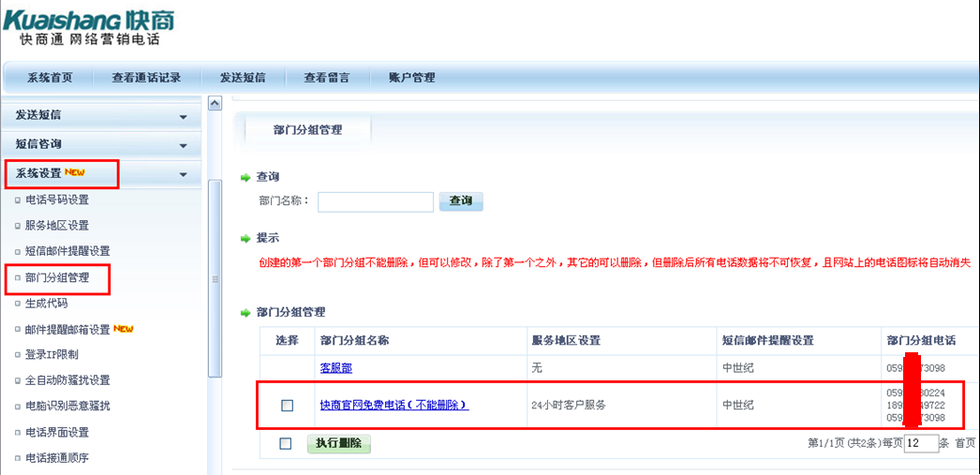
Task: Click the green arrow icon beside 提示 heading
Action: pyautogui.click(x=246, y=239)
